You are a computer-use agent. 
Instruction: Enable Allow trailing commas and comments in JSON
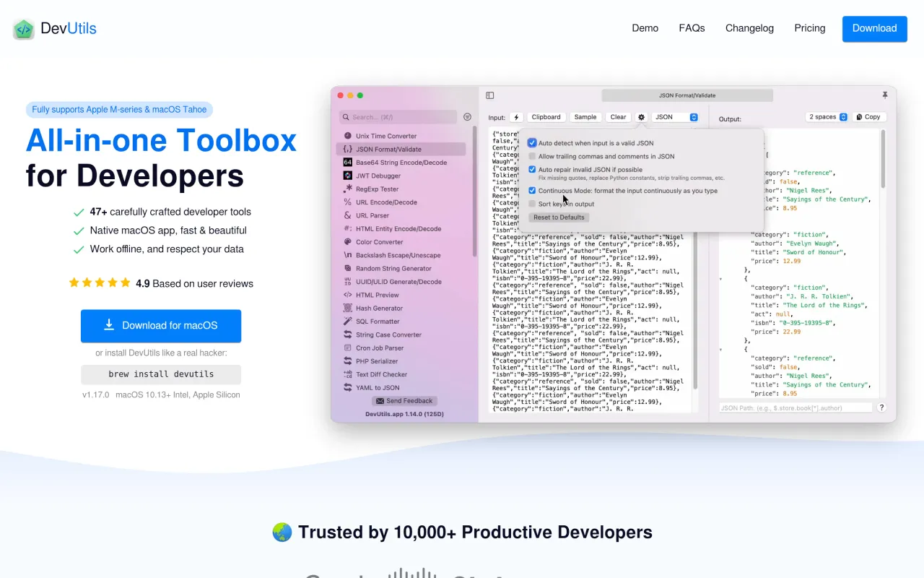pos(532,156)
